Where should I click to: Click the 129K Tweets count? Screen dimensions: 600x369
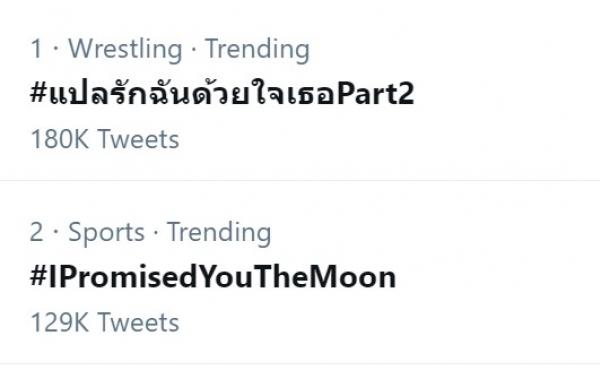104,322
